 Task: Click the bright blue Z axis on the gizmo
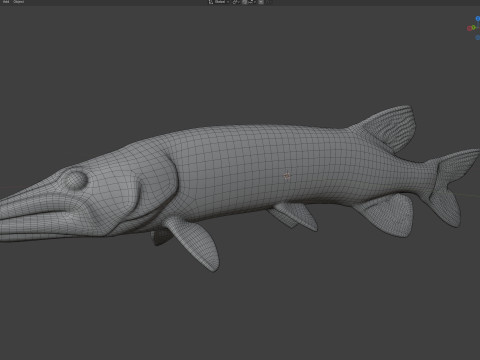(x=478, y=19)
